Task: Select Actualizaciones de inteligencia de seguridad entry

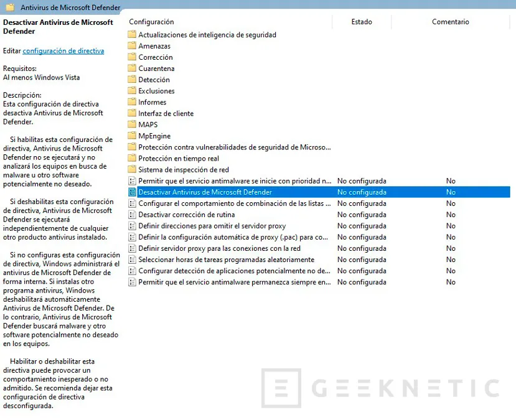Action: [207, 35]
